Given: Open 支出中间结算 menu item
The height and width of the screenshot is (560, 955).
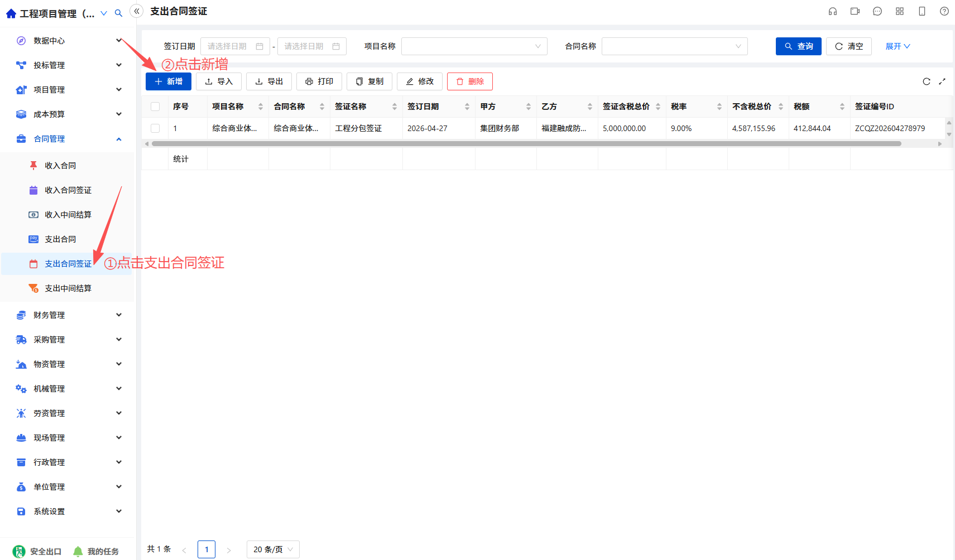Looking at the screenshot, I should click(68, 288).
